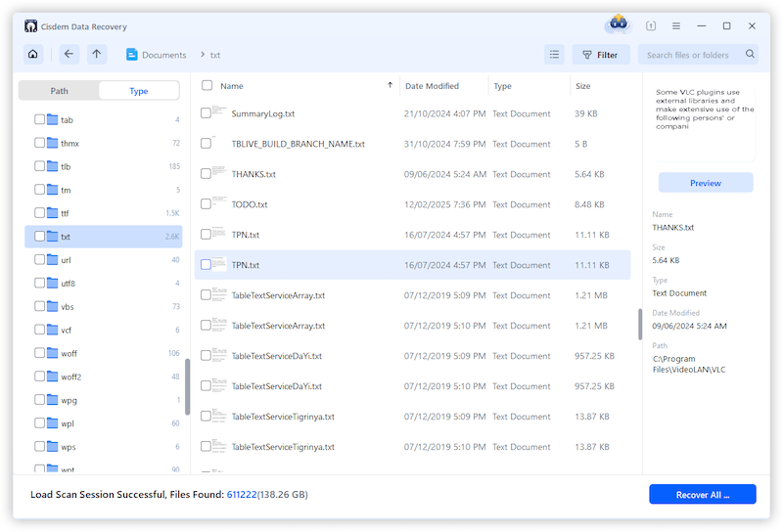This screenshot has height=532, width=783.
Task: Switch to the Path tab
Action: click(x=59, y=91)
